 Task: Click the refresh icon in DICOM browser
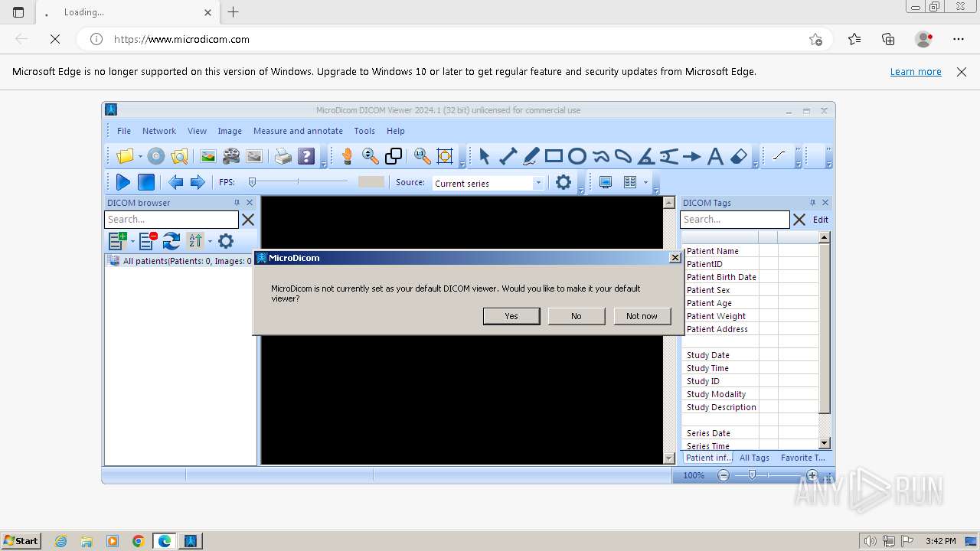pos(171,241)
